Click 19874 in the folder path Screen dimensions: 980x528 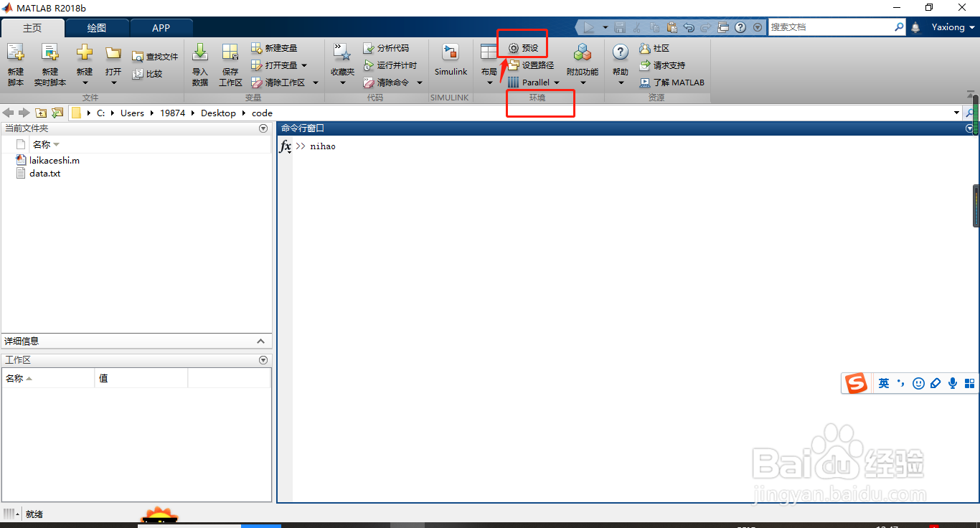(172, 113)
